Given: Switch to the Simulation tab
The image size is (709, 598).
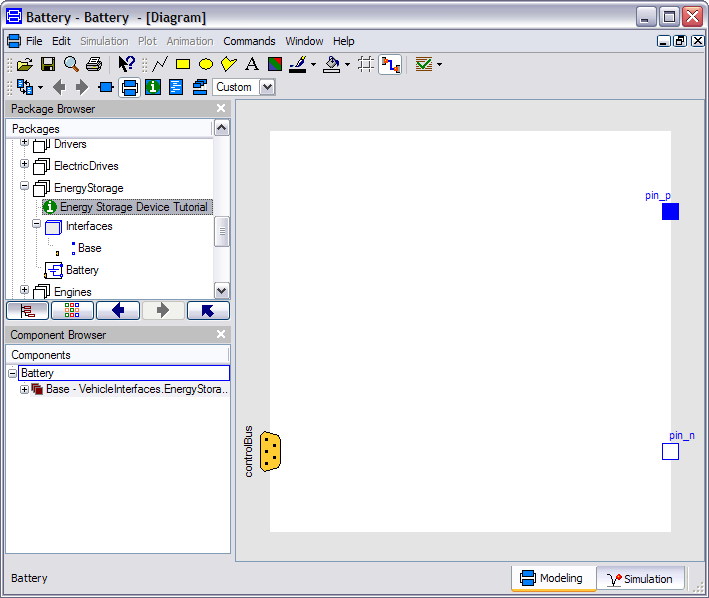Looking at the screenshot, I should [640, 579].
